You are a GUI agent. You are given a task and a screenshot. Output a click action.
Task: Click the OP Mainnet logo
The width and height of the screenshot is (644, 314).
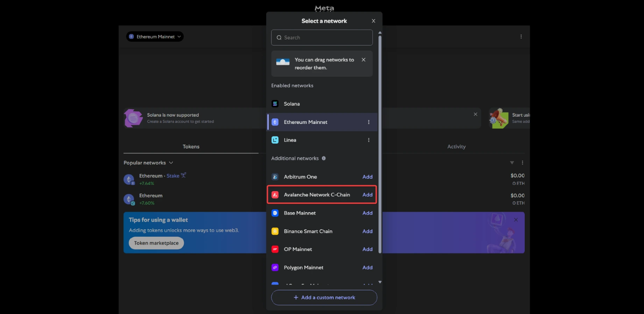275,249
